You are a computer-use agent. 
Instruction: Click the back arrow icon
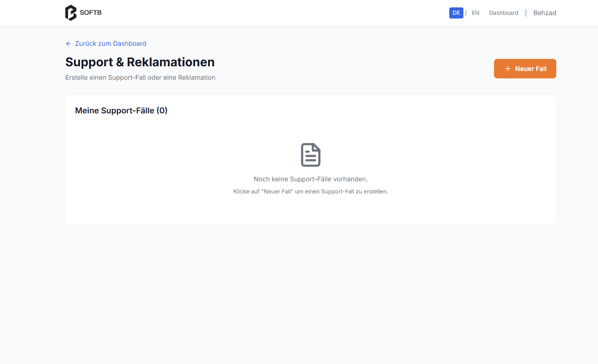pos(68,44)
